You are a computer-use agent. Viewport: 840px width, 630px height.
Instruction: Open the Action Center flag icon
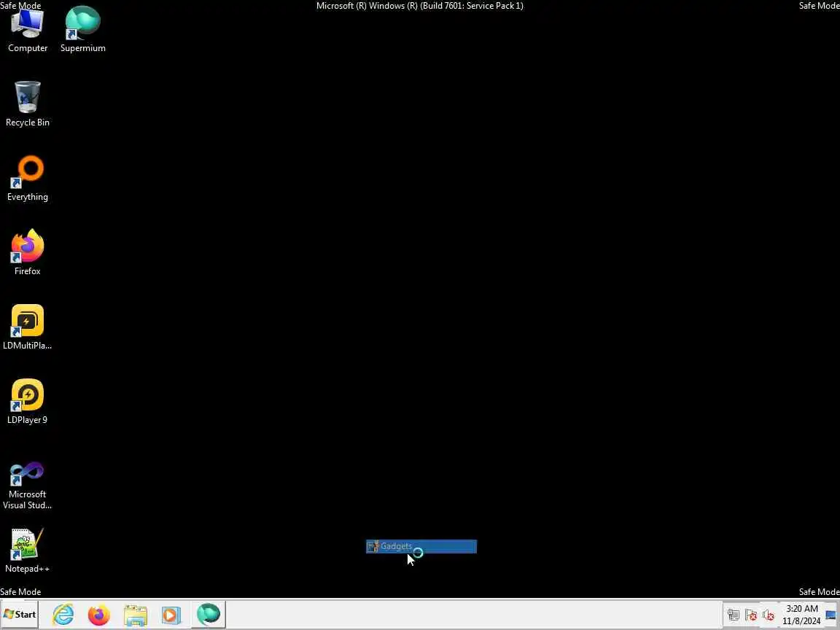pos(750,615)
